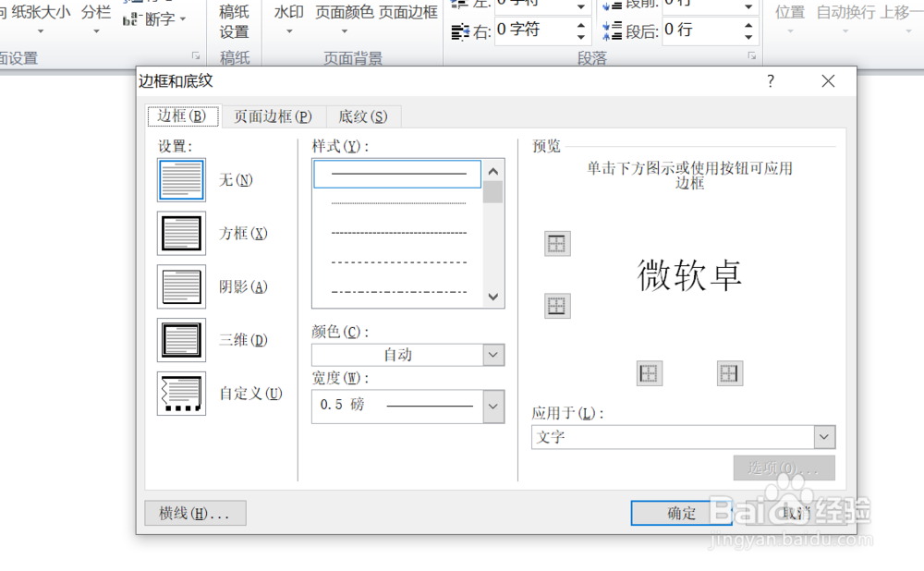The height and width of the screenshot is (571, 924).
Task: Open the 断字 hyphenation dropdown
Action: [x=154, y=19]
